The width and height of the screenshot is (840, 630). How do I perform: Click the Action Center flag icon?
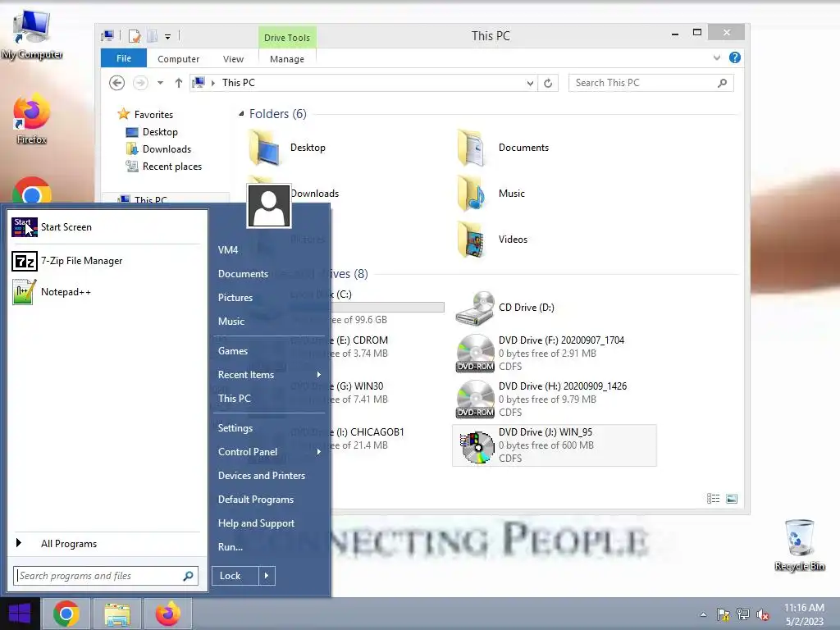[x=723, y=614]
